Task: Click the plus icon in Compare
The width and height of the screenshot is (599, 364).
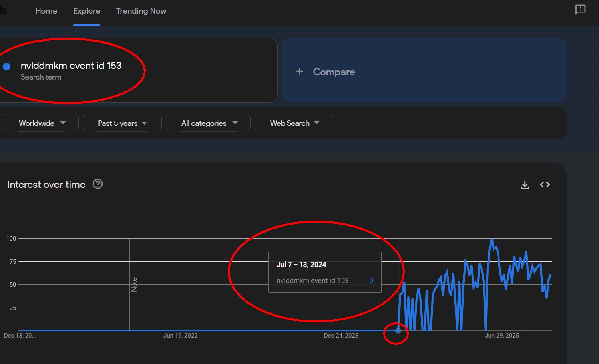Action: click(x=300, y=72)
